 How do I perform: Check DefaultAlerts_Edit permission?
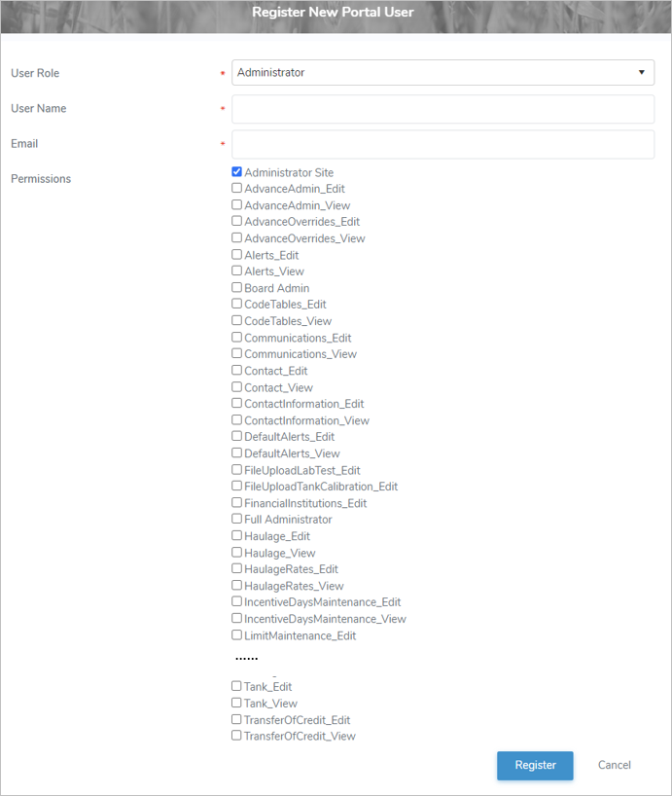[235, 436]
